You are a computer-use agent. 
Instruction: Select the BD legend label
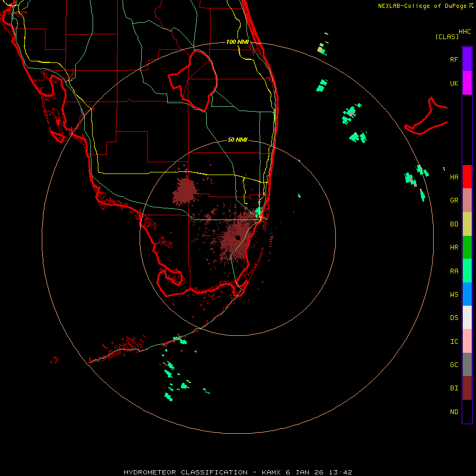click(x=454, y=224)
